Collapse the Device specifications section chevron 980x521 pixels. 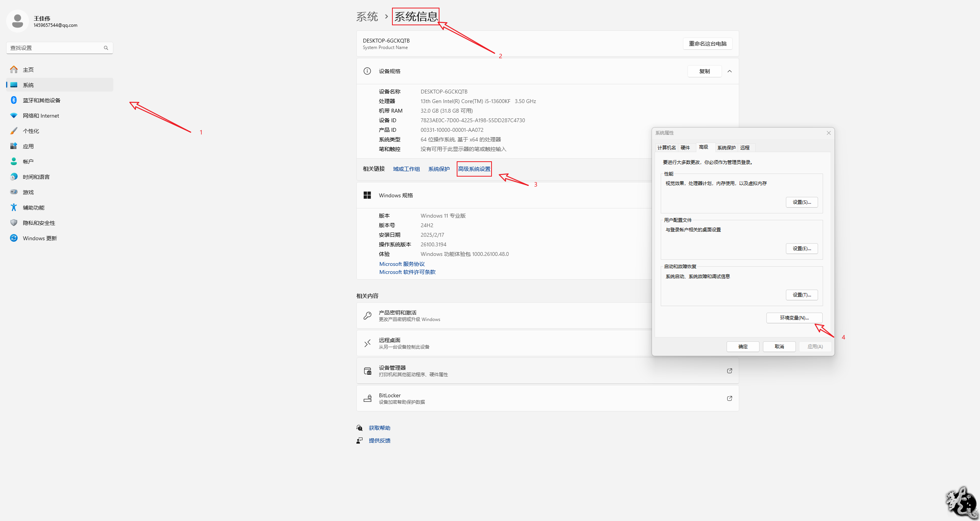click(730, 71)
